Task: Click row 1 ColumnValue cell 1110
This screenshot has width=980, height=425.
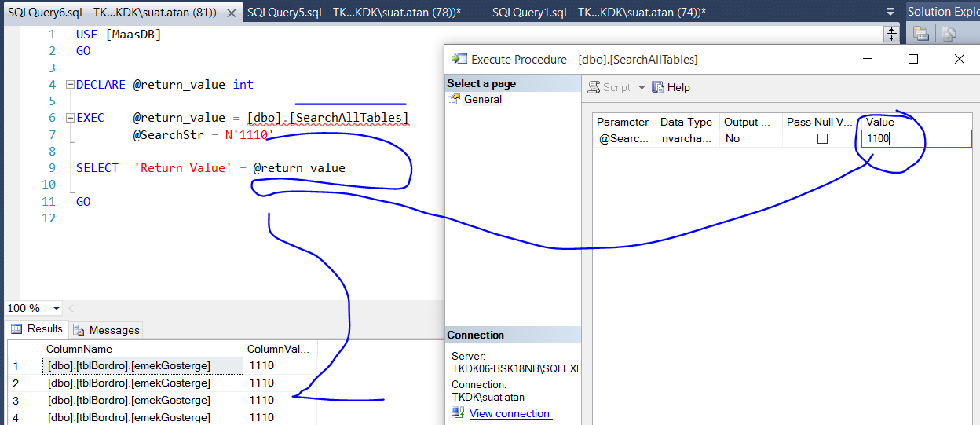Action: click(x=280, y=366)
